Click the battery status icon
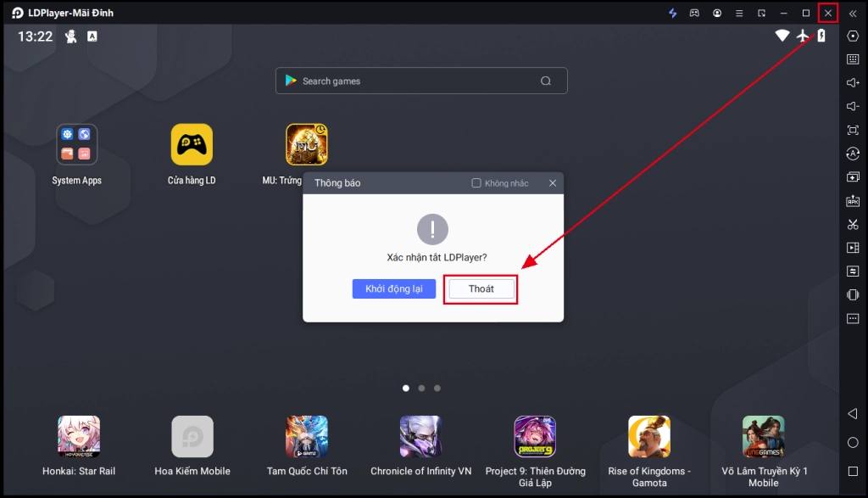 point(821,36)
